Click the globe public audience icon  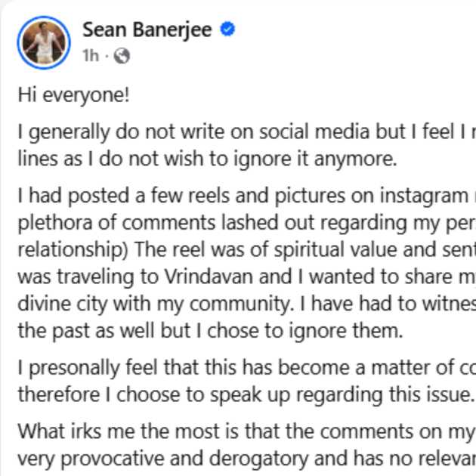point(122,55)
